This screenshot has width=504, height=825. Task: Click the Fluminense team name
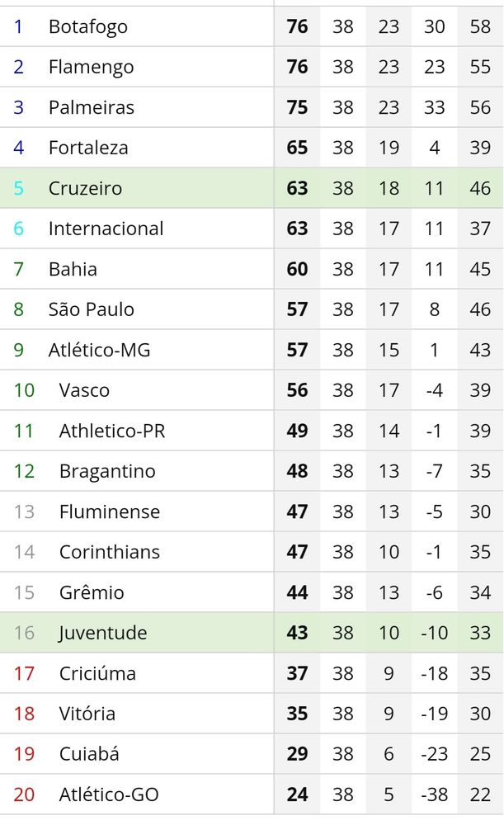tap(110, 511)
